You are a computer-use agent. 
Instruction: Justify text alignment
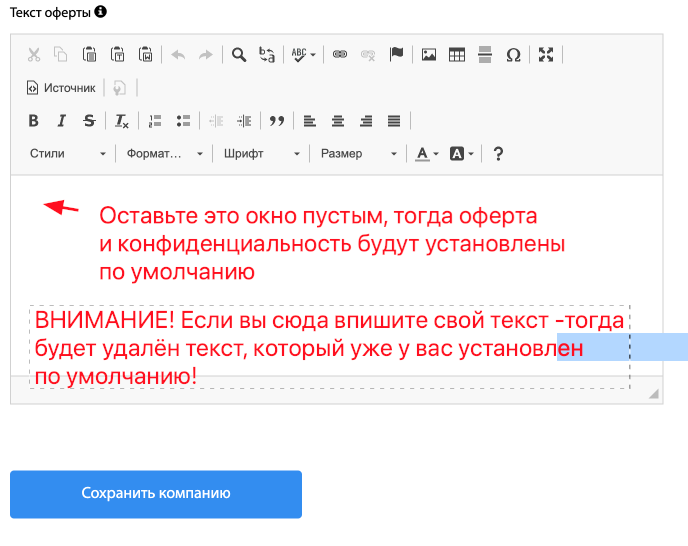click(x=394, y=121)
